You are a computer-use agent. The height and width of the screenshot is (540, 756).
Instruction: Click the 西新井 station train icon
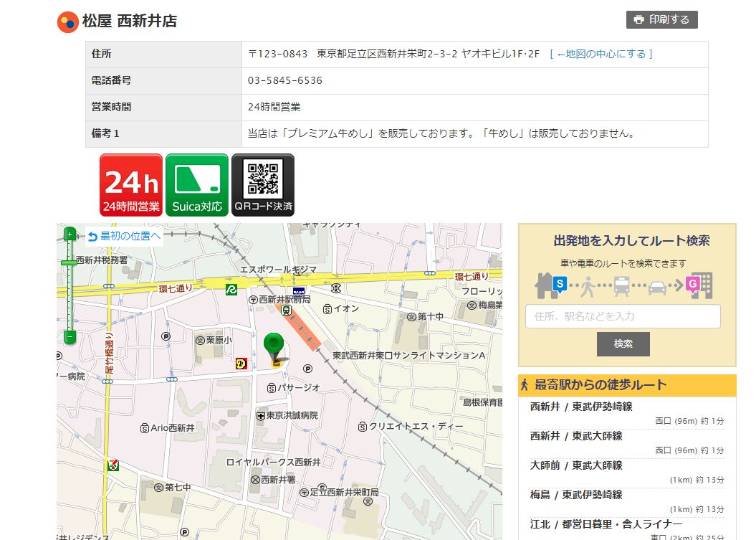286,311
